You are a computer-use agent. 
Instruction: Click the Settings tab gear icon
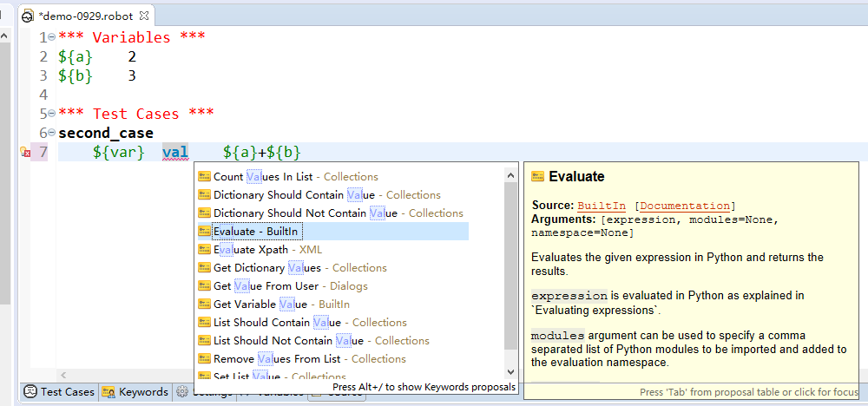pos(182,392)
